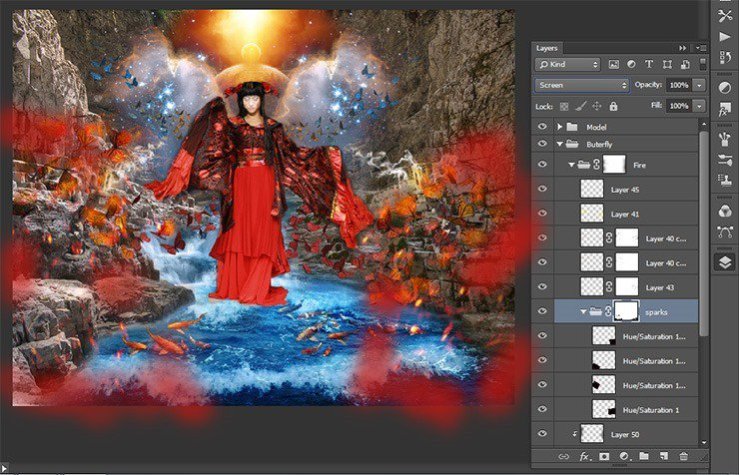Click the Opacity 100% value field
This screenshot has width=739, height=475.
[x=679, y=85]
